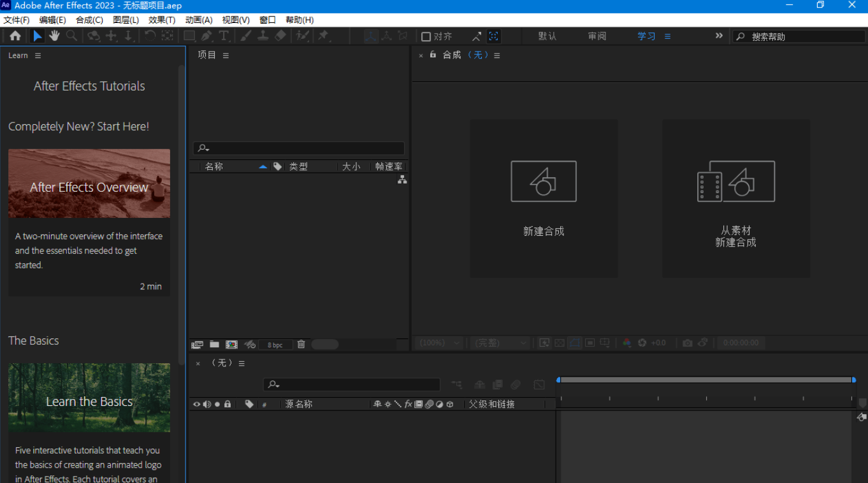The image size is (868, 483).
Task: Toggle the audio speaker column in timeline
Action: (207, 404)
